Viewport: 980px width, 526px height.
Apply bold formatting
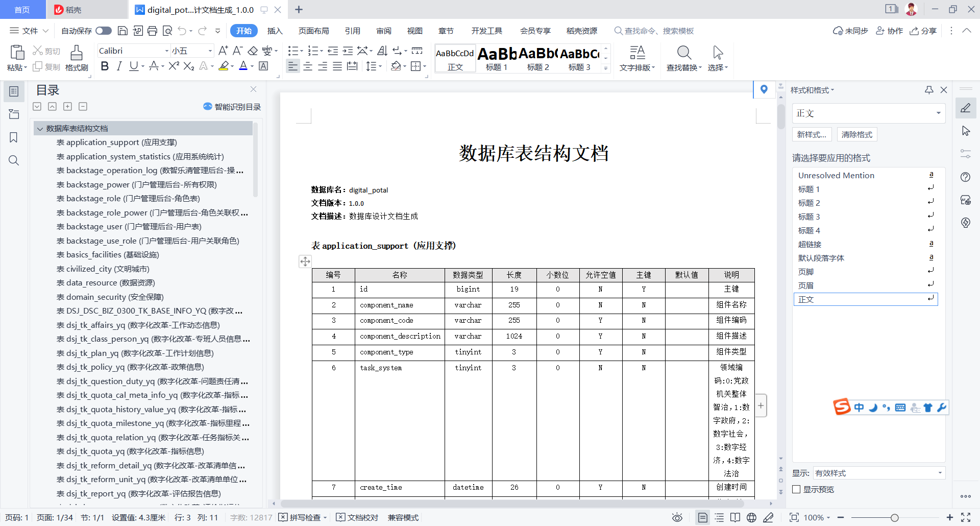[x=104, y=66]
